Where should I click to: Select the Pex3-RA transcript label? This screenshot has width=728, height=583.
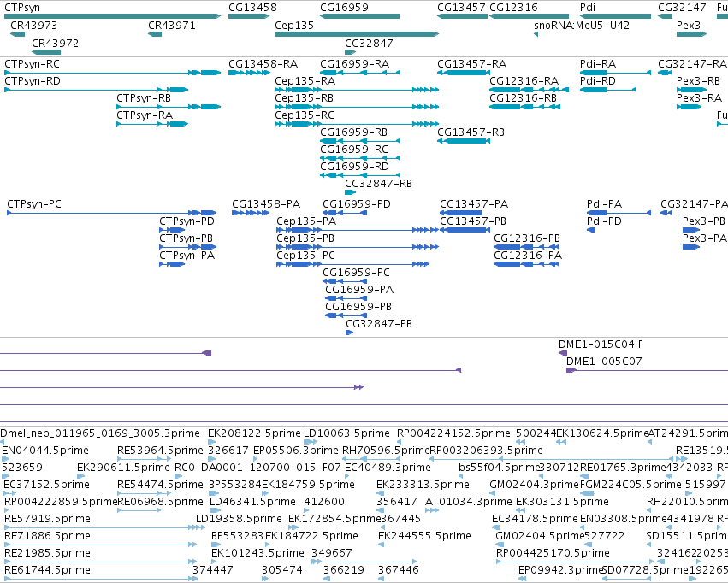pos(699,98)
